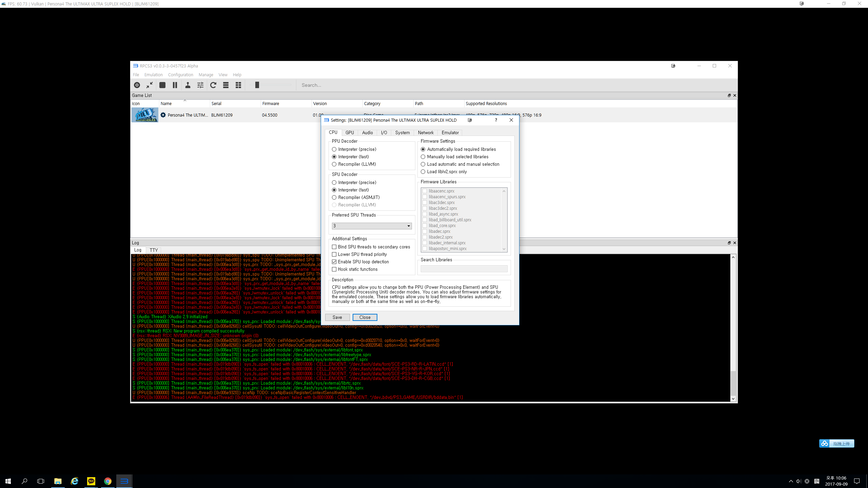Toggle fullscreen arrows icon in toolbar

coord(150,85)
